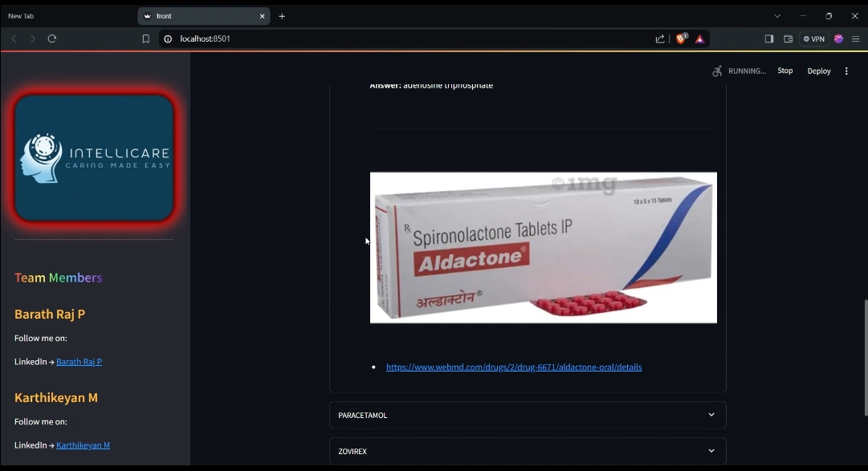The image size is (868, 471).
Task: Open Karthikeyan M LinkedIn link
Action: click(x=83, y=445)
